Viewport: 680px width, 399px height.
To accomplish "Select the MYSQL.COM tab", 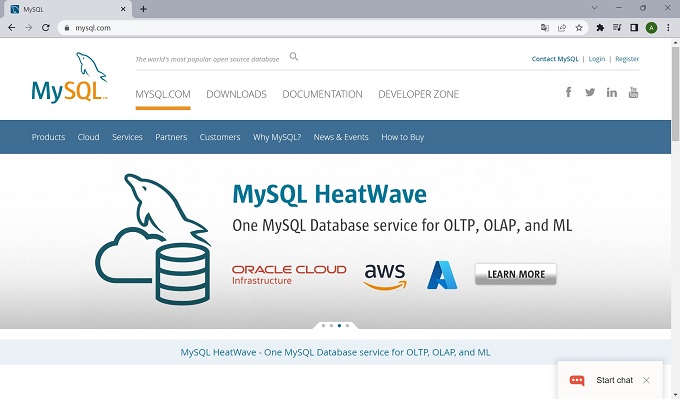I will point(163,94).
